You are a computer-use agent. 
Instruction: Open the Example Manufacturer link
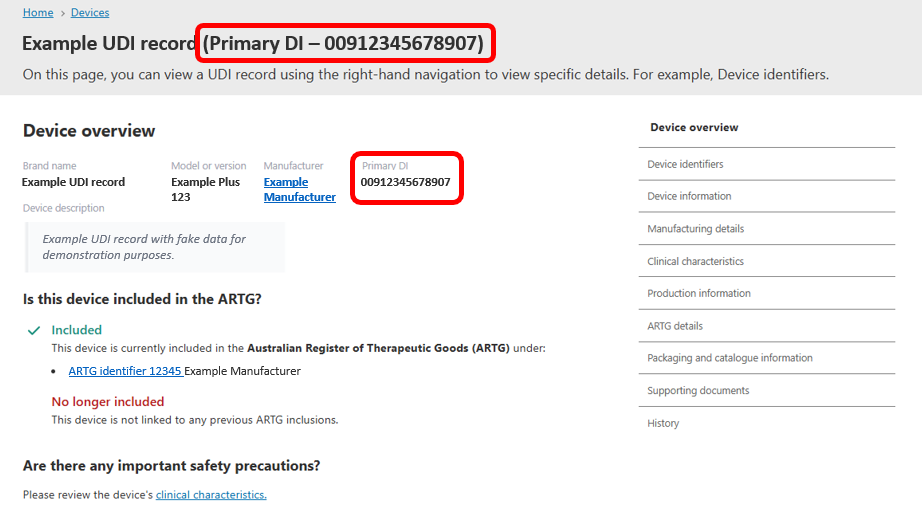tap(299, 190)
